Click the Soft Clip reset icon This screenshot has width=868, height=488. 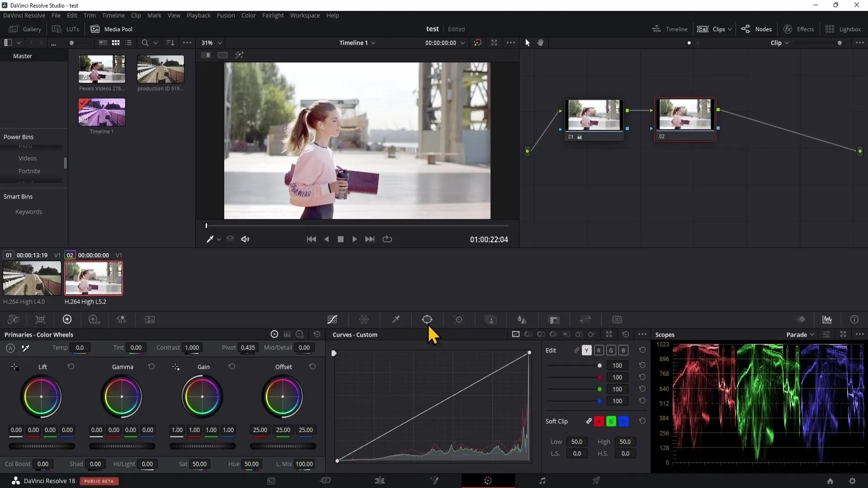tap(643, 421)
